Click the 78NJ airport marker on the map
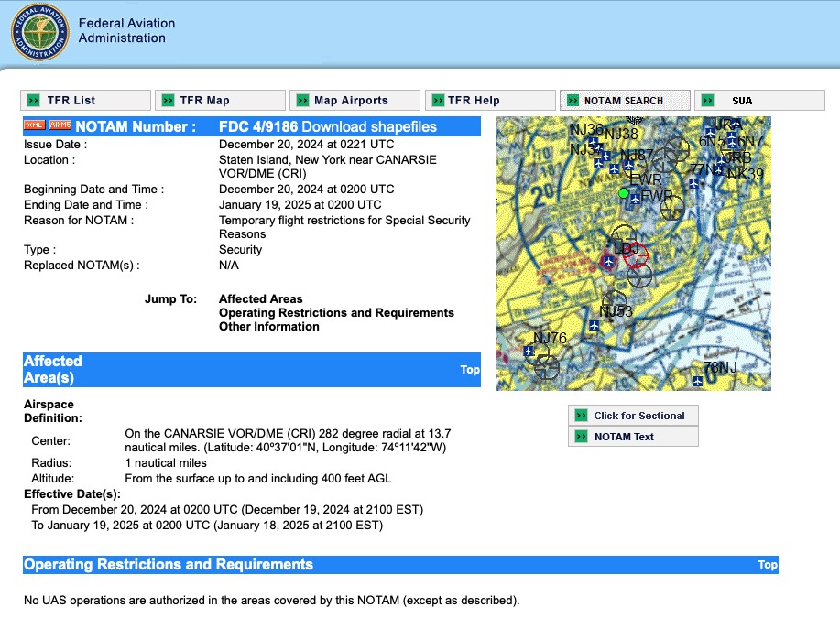The height and width of the screenshot is (618, 840). pos(697,381)
